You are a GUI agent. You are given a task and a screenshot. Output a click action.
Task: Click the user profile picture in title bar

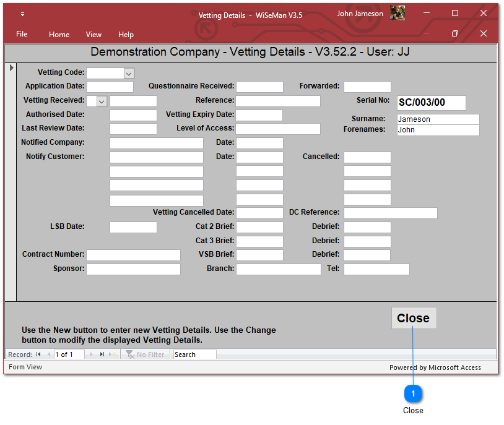[x=398, y=14]
